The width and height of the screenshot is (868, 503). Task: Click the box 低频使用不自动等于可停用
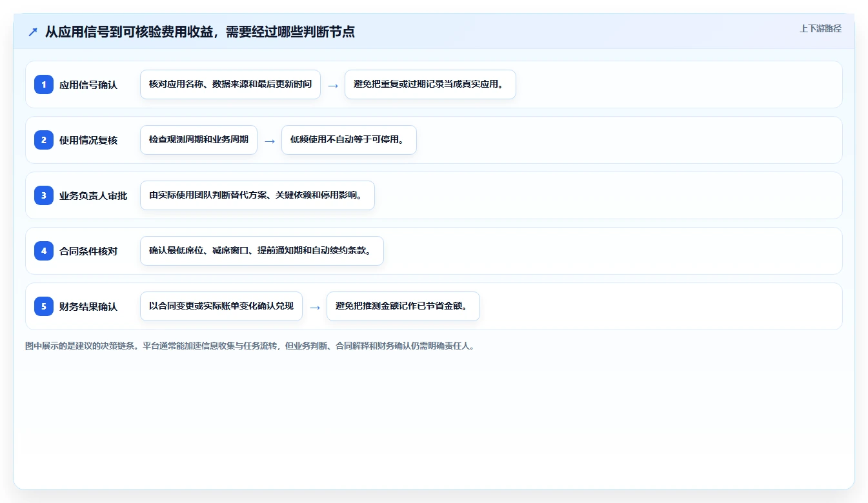click(x=349, y=140)
